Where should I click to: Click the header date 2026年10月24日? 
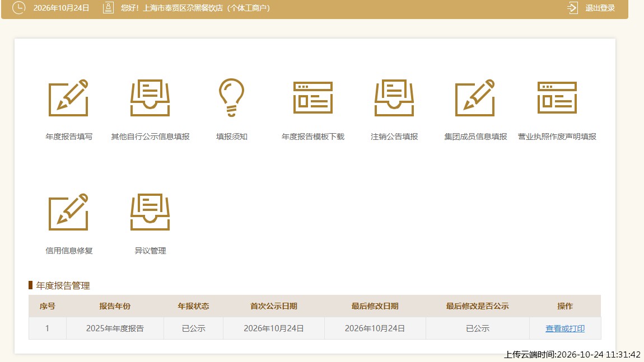[x=61, y=8]
